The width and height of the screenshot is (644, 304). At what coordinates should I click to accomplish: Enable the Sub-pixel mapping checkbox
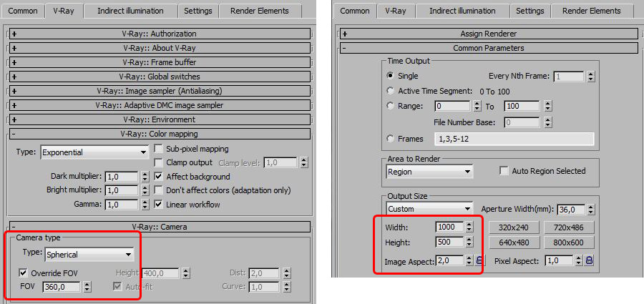158,149
